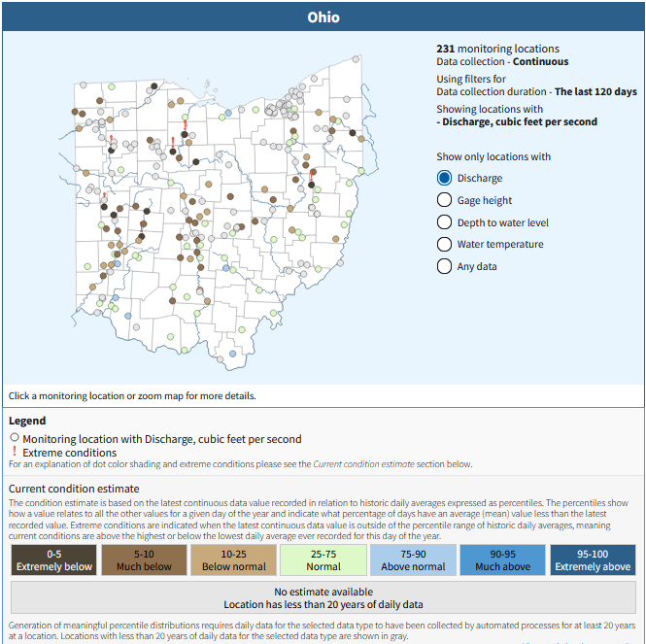The image size is (646, 644).
Task: Click the Ohio title header bar
Action: click(x=323, y=17)
